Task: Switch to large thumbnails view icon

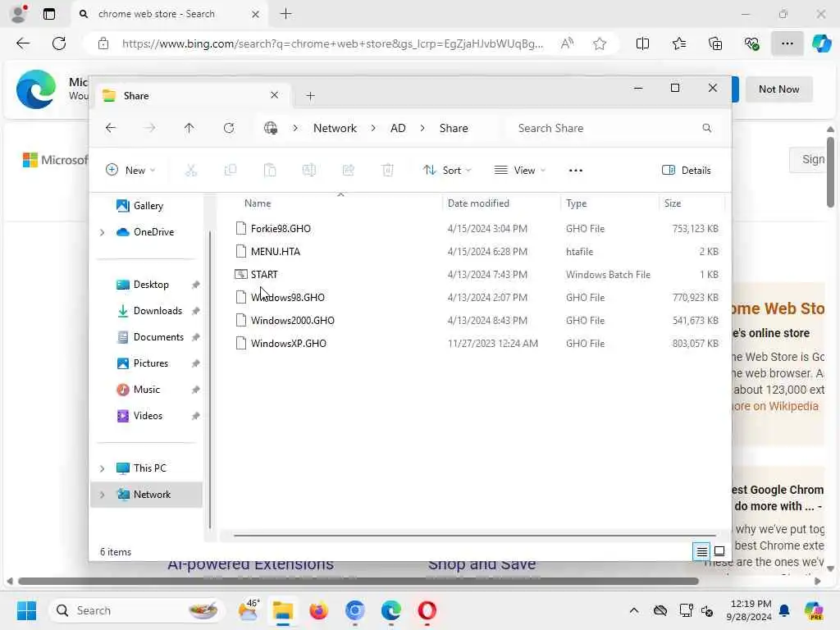Action: [x=719, y=551]
